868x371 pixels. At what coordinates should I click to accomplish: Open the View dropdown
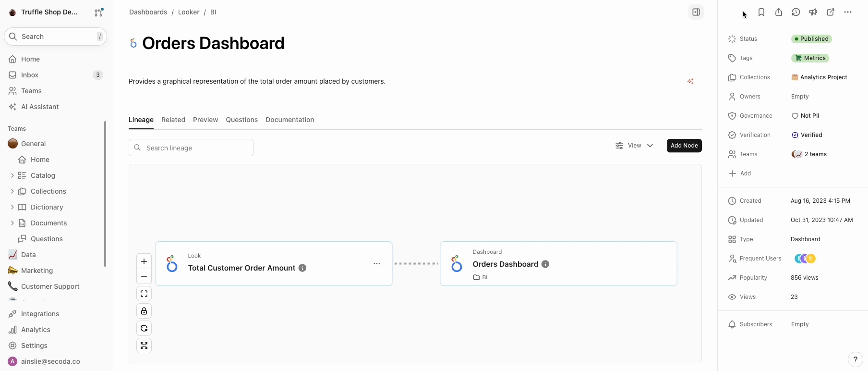coord(634,146)
